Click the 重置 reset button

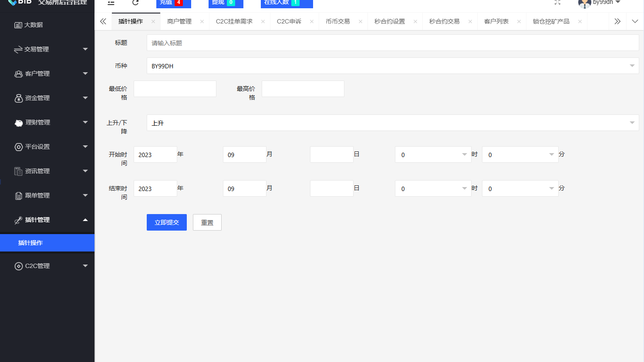click(207, 222)
